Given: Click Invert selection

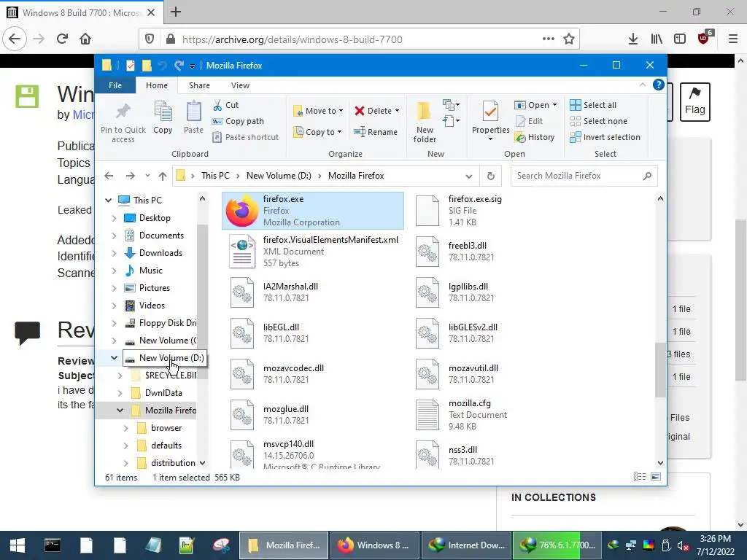Looking at the screenshot, I should (605, 137).
